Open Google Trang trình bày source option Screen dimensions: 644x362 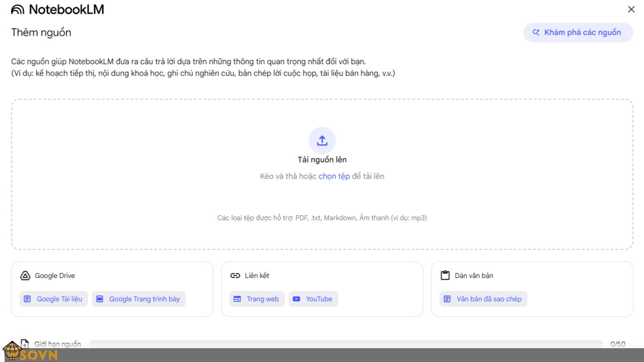pos(138,298)
